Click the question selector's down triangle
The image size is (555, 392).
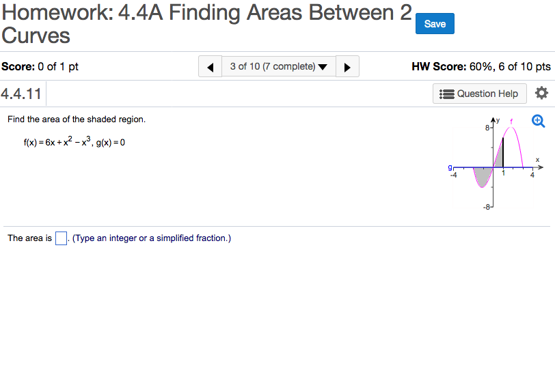(x=323, y=67)
